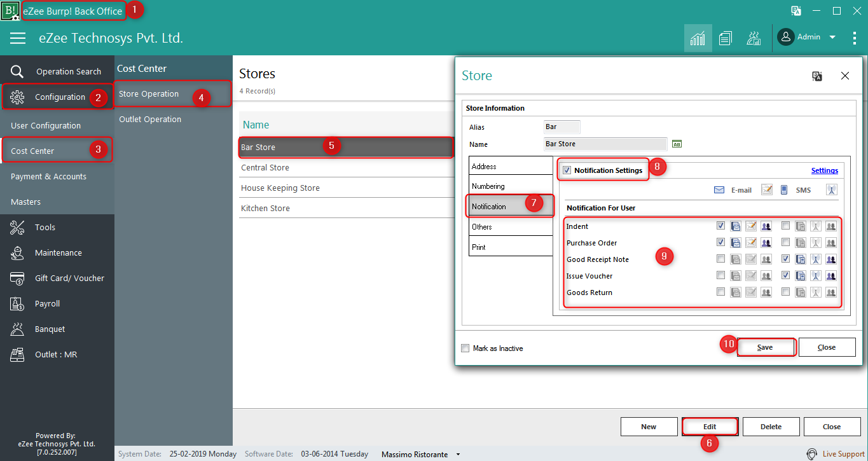This screenshot has height=461, width=868.
Task: Click the Delete button below Stores list
Action: tap(771, 427)
